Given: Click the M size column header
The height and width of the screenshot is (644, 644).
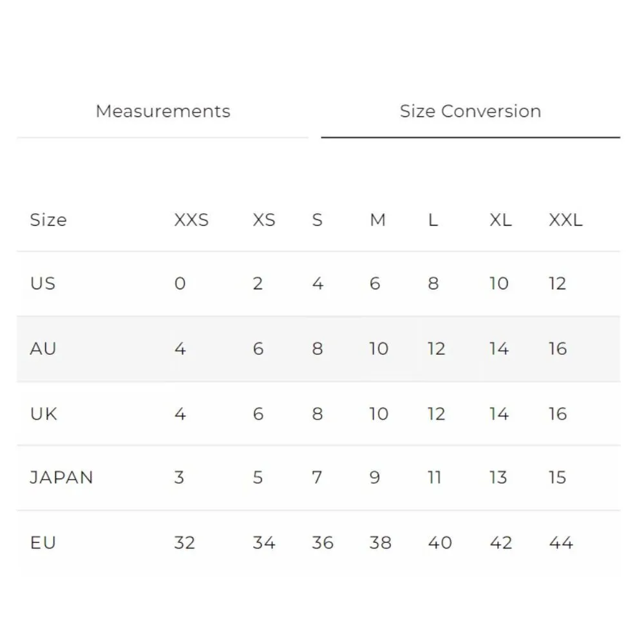Looking at the screenshot, I should 377,220.
